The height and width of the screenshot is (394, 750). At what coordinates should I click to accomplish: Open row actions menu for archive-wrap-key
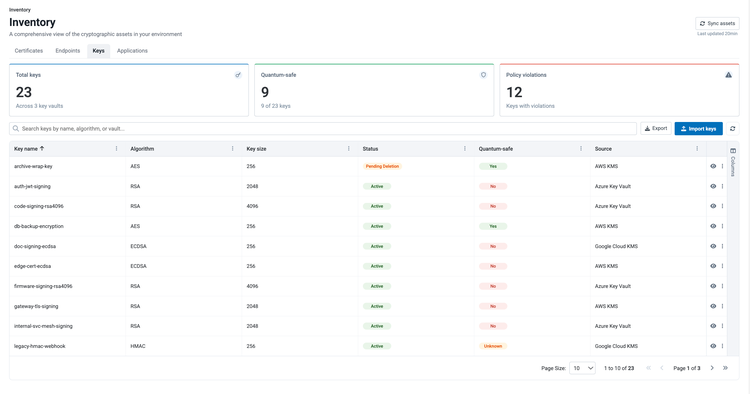coord(722,166)
